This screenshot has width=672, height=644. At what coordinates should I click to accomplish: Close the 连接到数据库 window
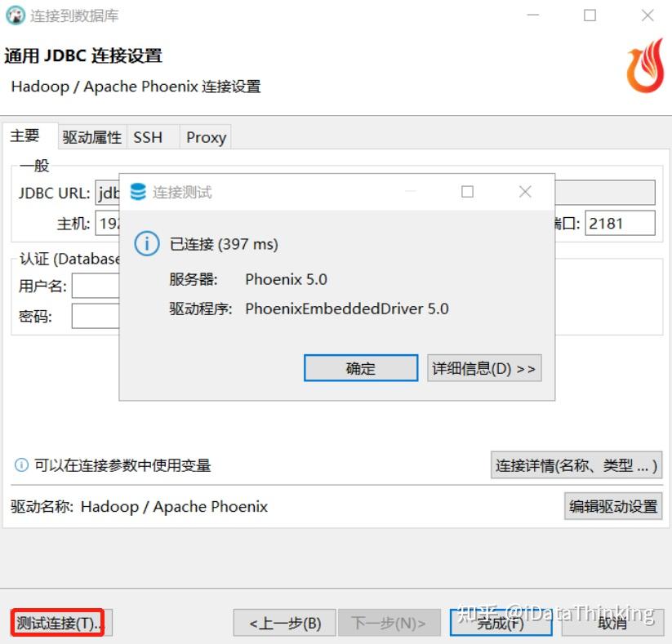click(x=648, y=16)
